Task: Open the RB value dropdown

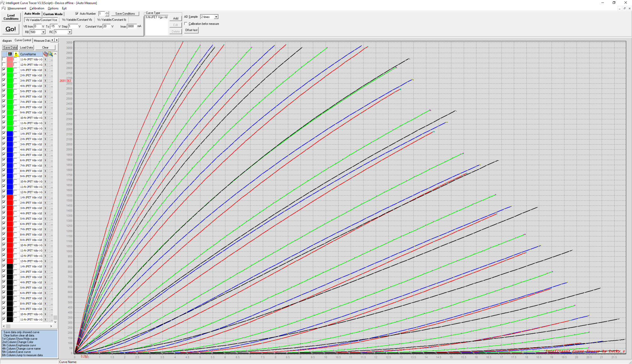Action: tap(43, 32)
